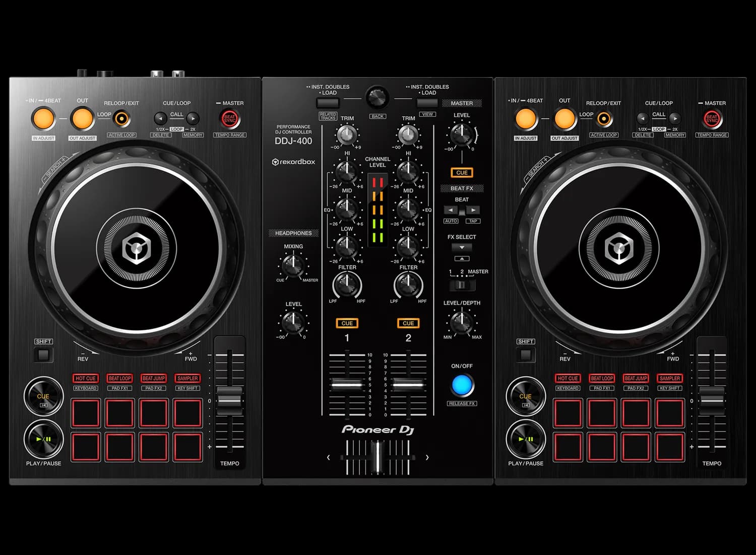
Task: Click the right deck RELOOP/EXIT button
Action: coord(603,119)
